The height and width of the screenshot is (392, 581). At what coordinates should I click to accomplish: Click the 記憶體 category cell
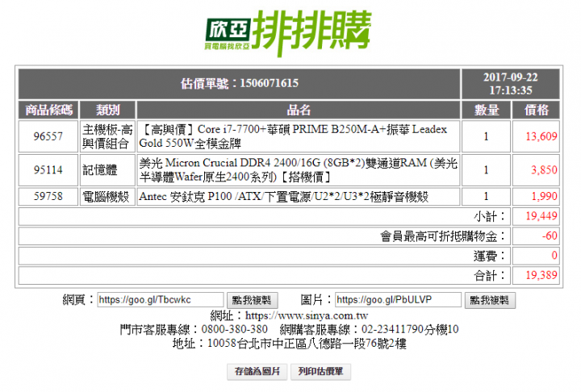[x=108, y=170]
